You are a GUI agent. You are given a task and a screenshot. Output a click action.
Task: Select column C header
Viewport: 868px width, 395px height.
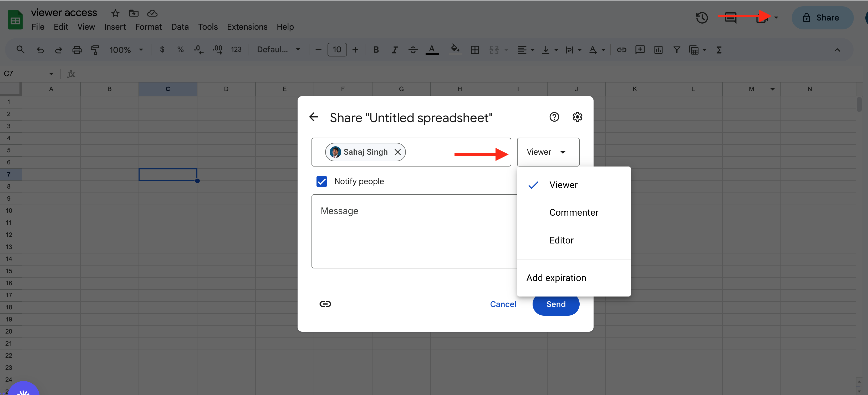[x=168, y=89]
